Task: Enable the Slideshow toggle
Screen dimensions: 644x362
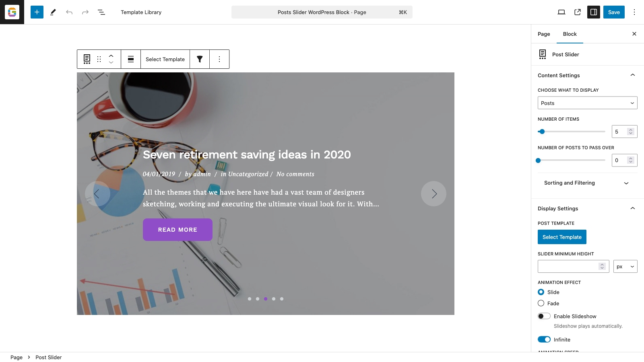Action: [544, 316]
